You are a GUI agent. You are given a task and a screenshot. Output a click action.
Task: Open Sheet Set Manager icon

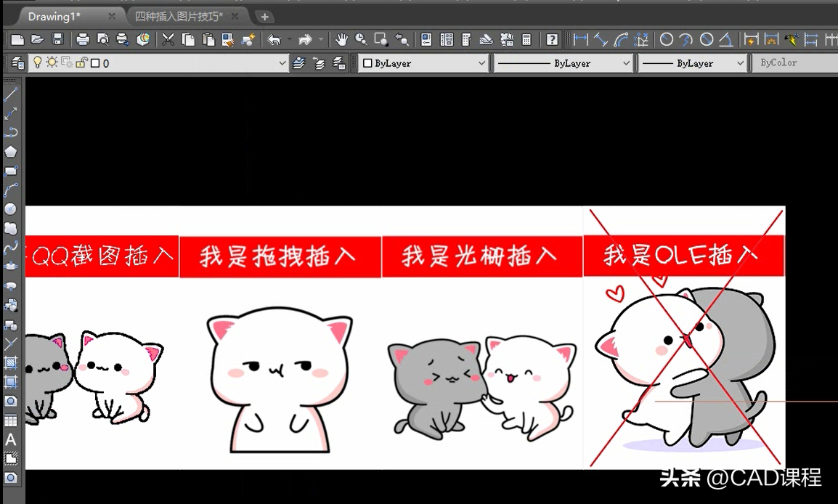tap(487, 39)
